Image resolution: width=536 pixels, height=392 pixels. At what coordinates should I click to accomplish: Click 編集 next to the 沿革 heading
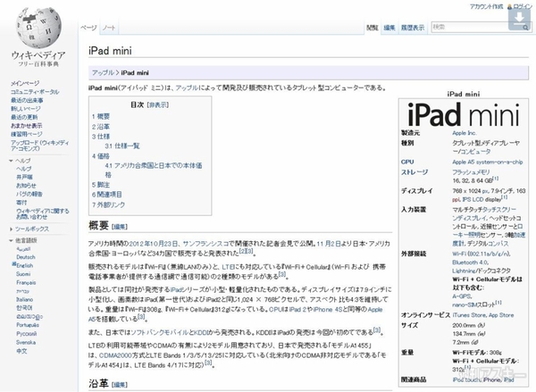pyautogui.click(x=120, y=385)
